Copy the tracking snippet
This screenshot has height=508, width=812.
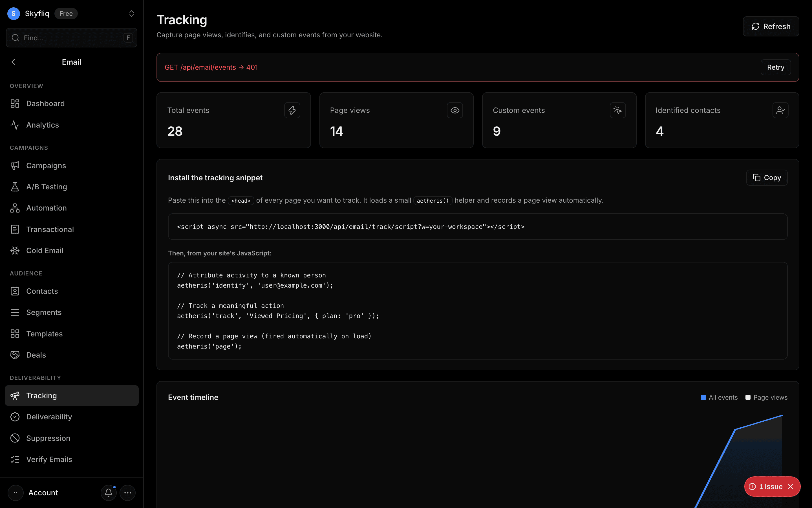pyautogui.click(x=767, y=178)
